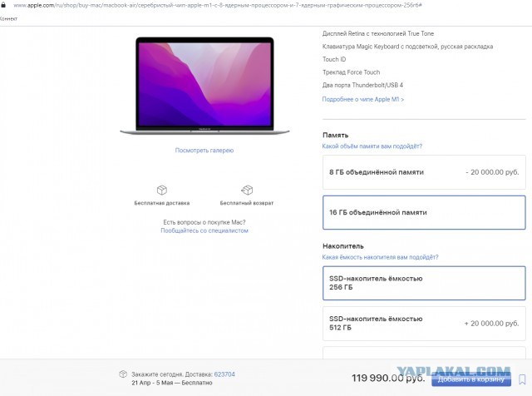Click the Коннект bookmark item
The image size is (532, 396).
coord(9,18)
